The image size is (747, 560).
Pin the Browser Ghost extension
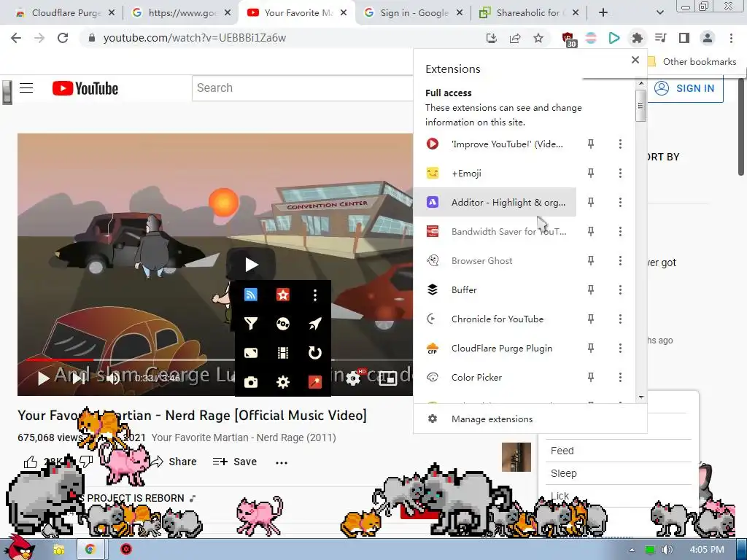pos(591,260)
